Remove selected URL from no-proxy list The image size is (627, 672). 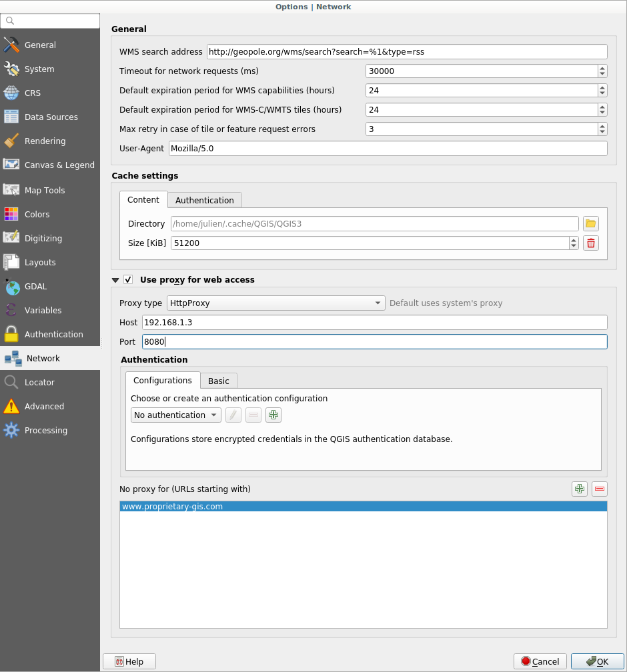point(600,489)
